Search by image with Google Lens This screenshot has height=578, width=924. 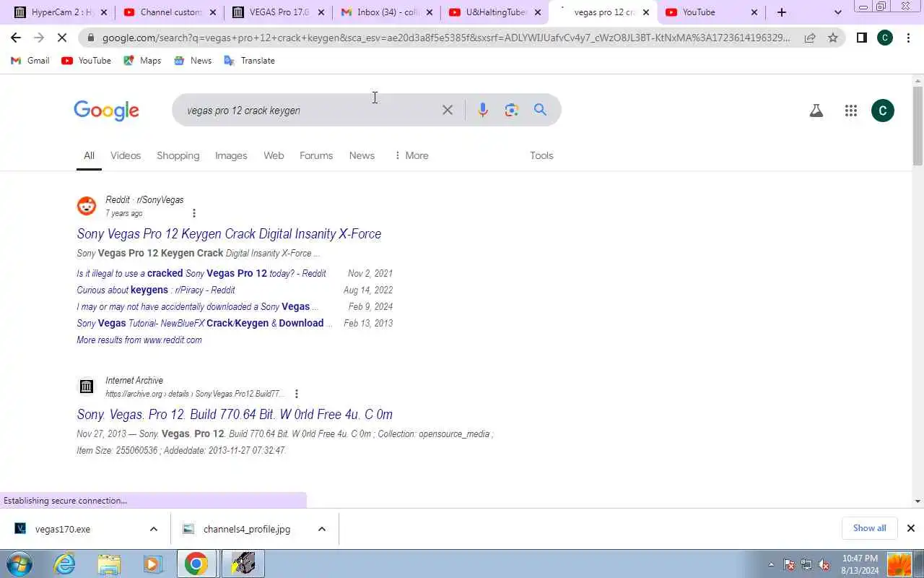tap(512, 110)
